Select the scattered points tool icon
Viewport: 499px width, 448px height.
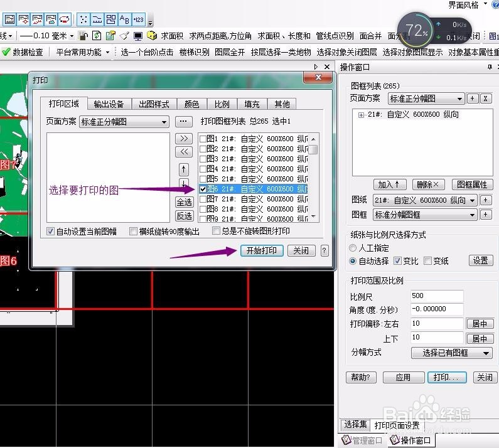[83, 19]
